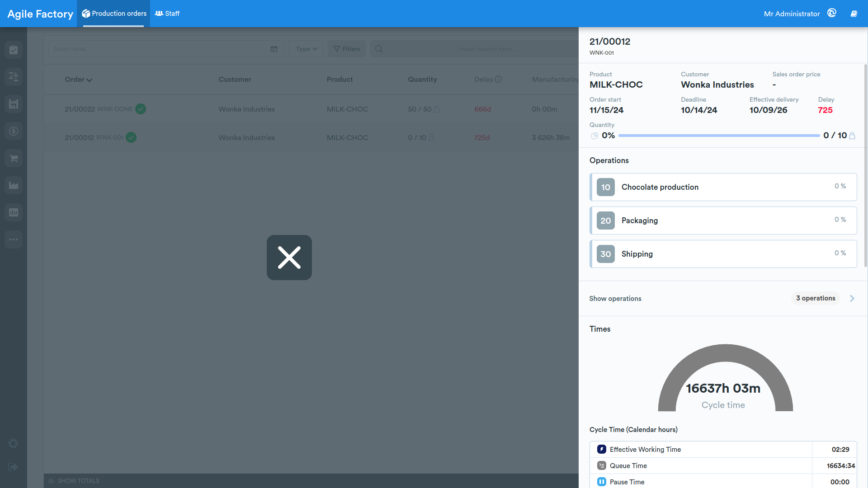Click the logout icon in the sidebar
The width and height of the screenshot is (868, 488).
click(13, 467)
